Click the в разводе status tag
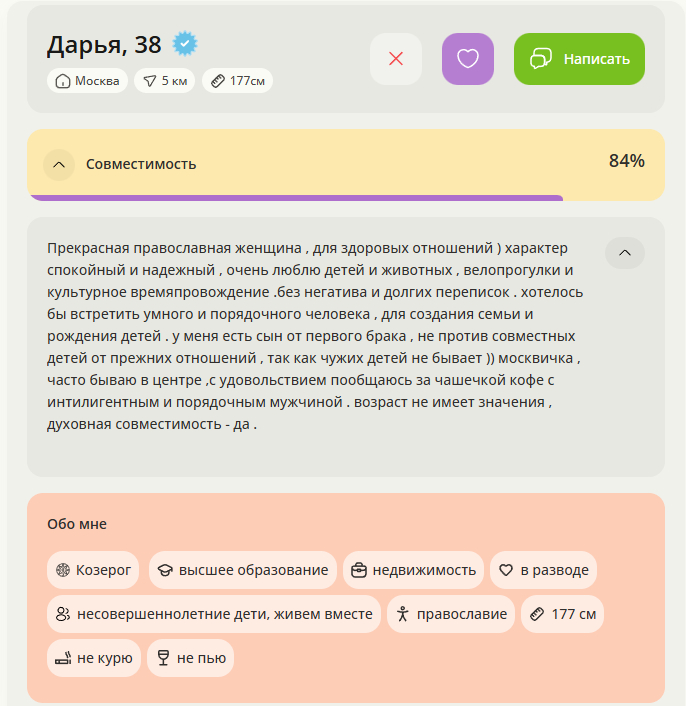Viewport: 686px width, 706px height. coord(543,570)
